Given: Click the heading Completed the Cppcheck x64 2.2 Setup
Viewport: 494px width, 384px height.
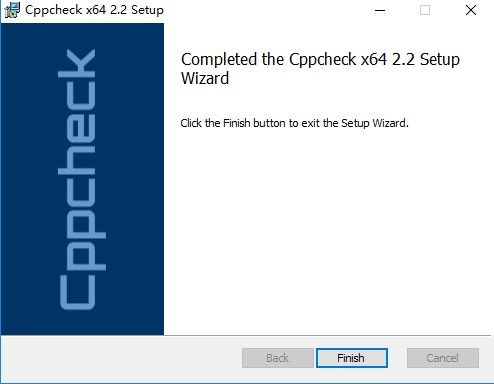Looking at the screenshot, I should (x=320, y=60).
